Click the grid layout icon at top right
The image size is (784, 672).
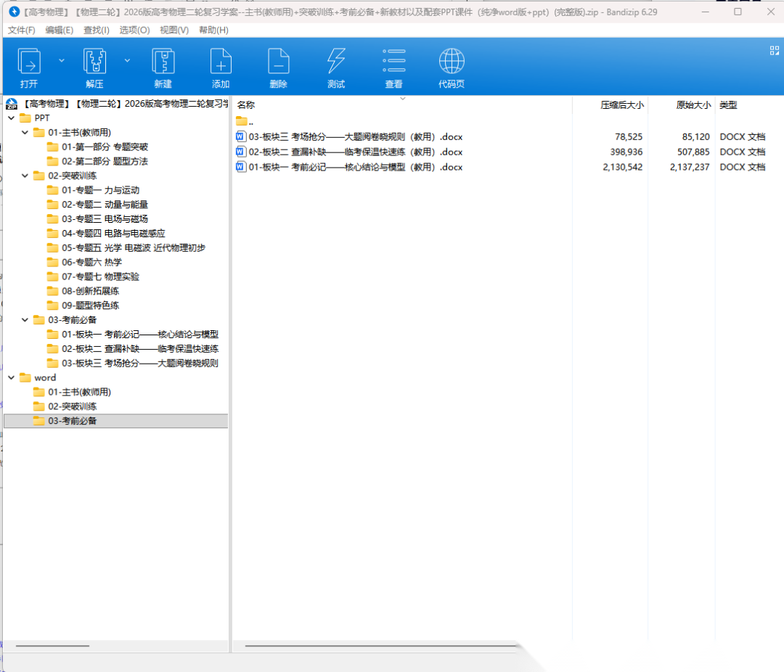[x=774, y=50]
